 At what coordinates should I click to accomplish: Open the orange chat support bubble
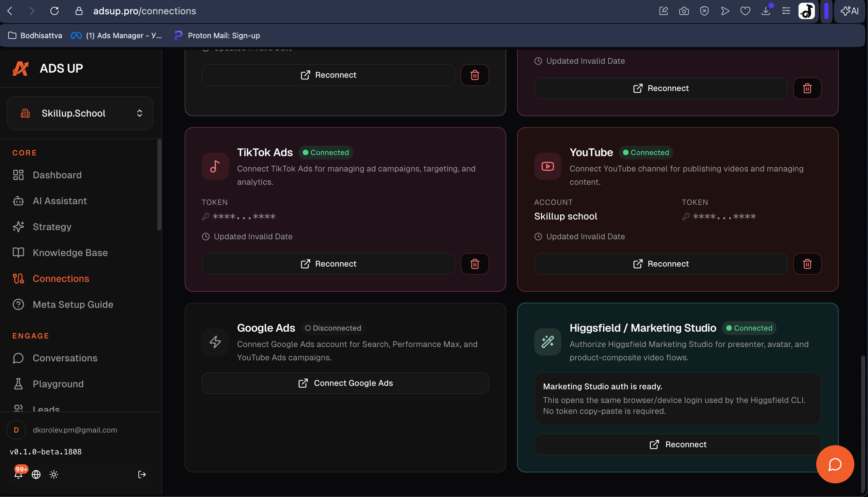[x=835, y=464]
